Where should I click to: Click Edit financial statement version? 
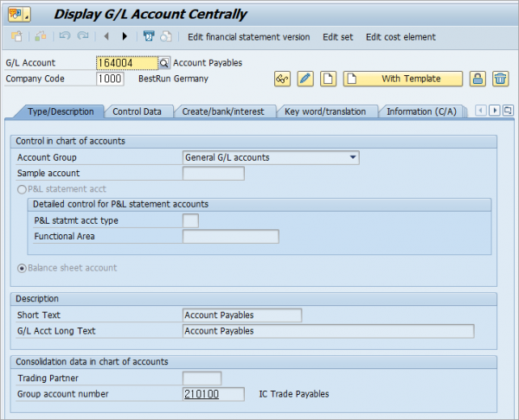249,37
